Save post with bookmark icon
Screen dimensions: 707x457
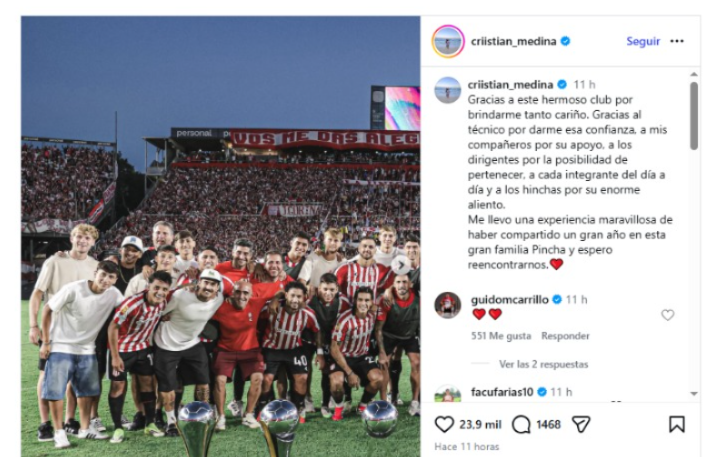point(676,424)
